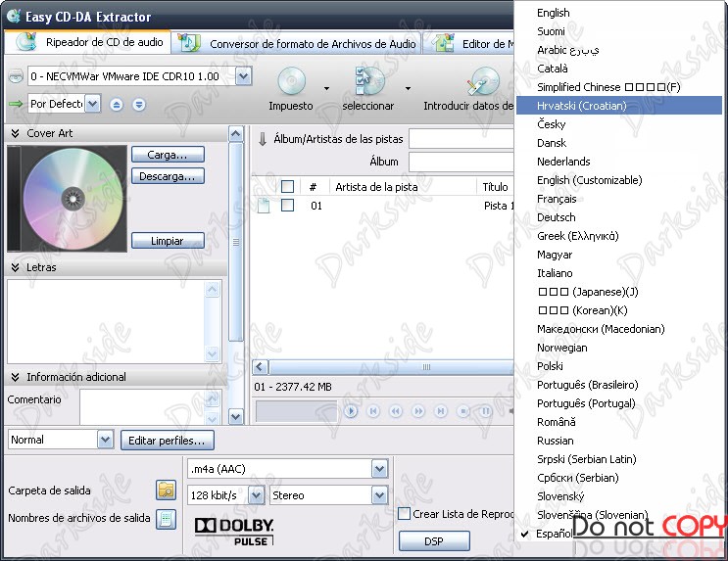Click the down arrow icon beside Álbum/Artistas
Image resolution: width=728 pixels, height=561 pixels.
click(263, 139)
